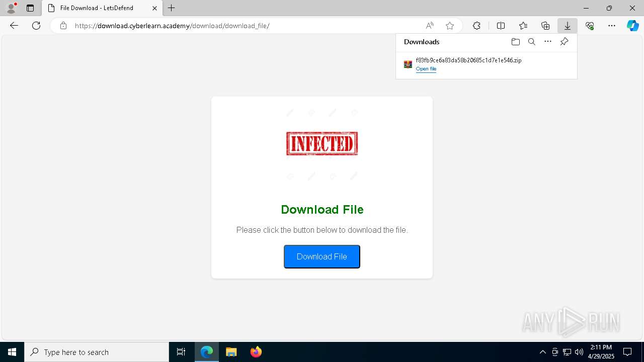Add this page to favorites
Image resolution: width=644 pixels, height=362 pixels.
(450, 26)
